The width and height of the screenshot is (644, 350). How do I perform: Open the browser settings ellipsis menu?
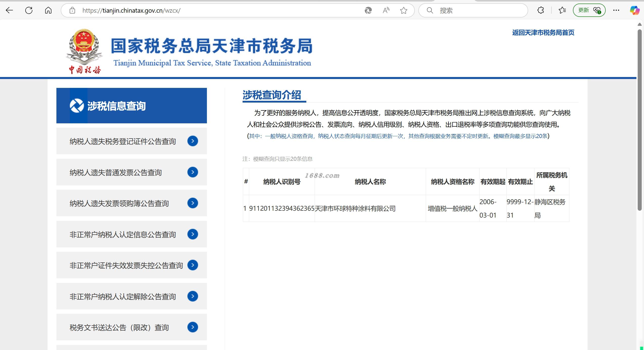[x=616, y=10]
